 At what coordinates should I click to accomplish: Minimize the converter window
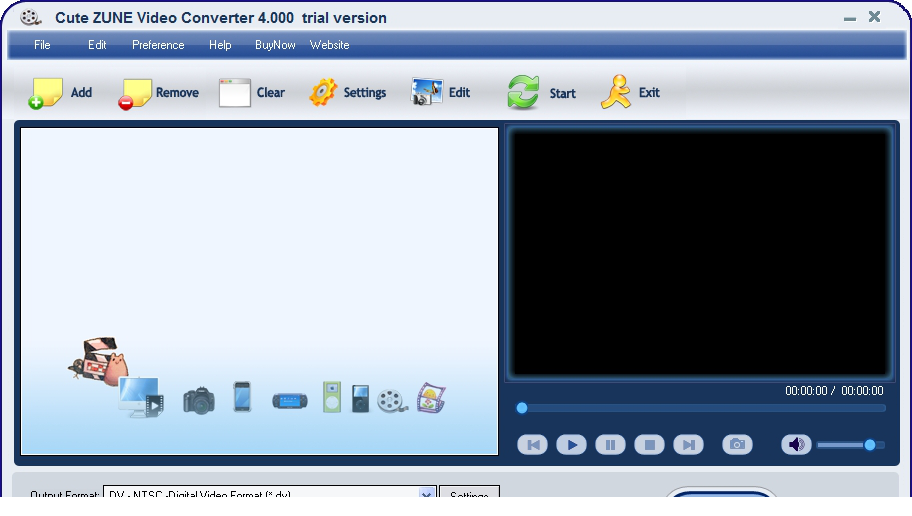pos(850,19)
